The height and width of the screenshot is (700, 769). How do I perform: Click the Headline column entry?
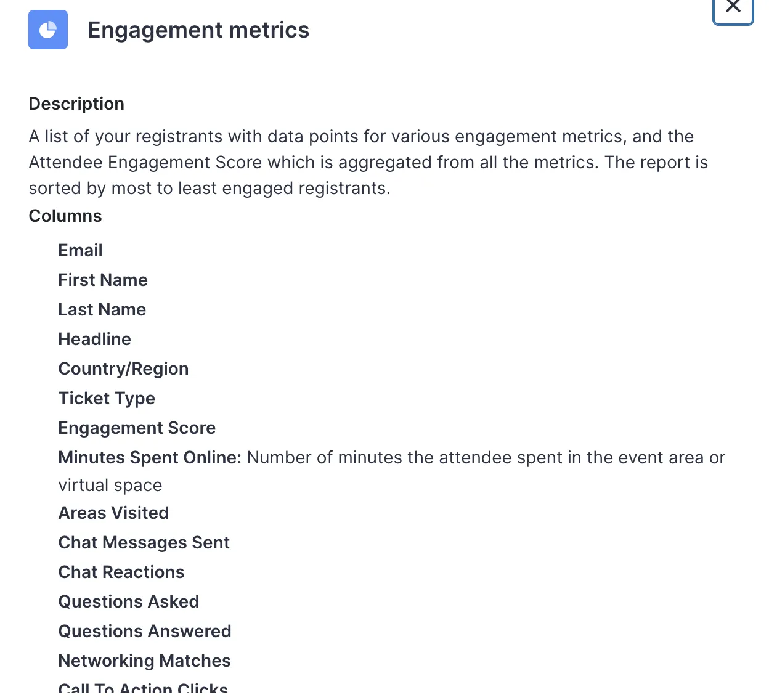pos(95,339)
